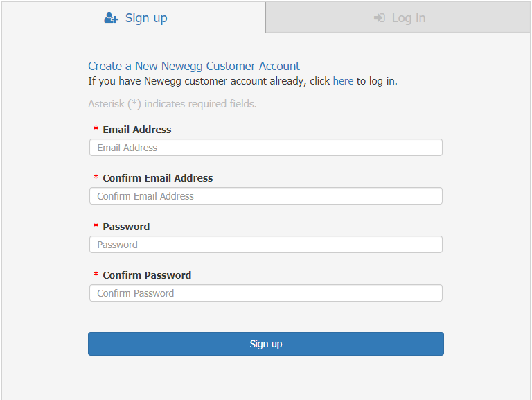This screenshot has width=532, height=400.
Task: Click the gray asterisk required fields note
Action: click(172, 104)
